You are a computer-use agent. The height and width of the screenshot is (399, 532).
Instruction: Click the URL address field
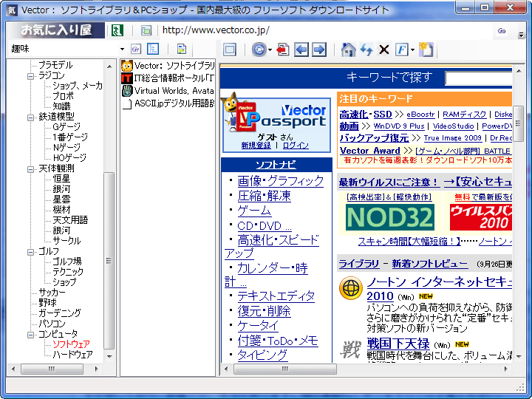pyautogui.click(x=326, y=30)
